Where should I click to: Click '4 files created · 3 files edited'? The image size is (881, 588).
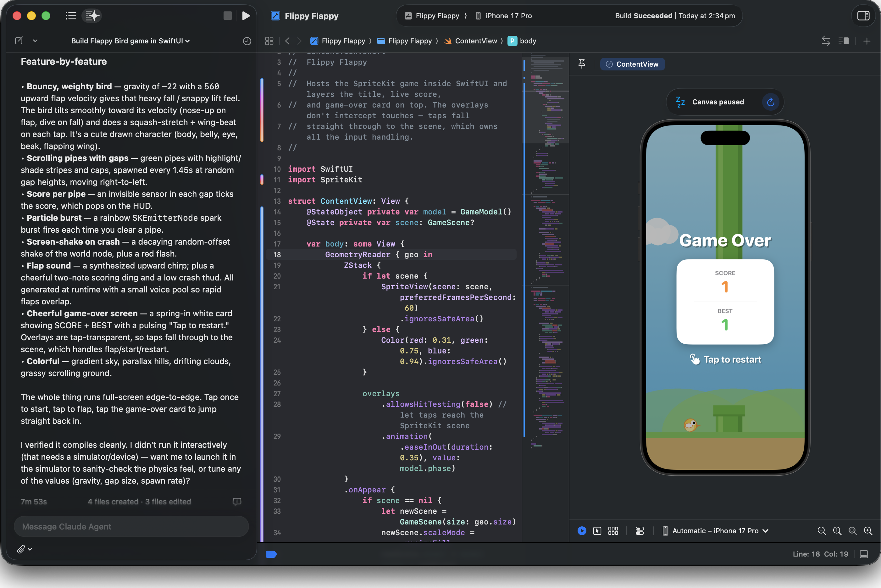tap(140, 502)
